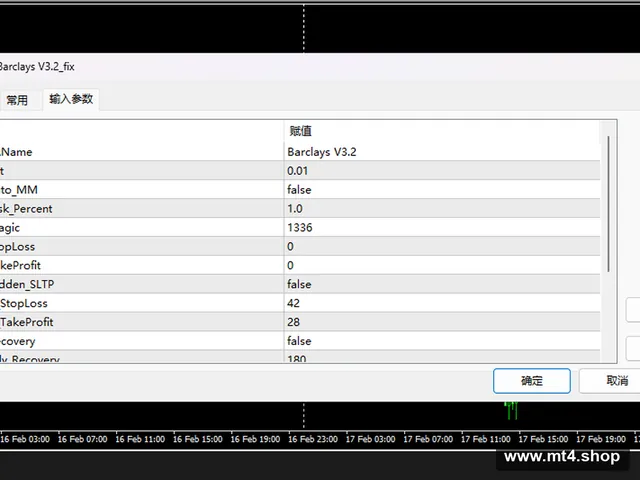Select the dden_SLTP parameter label
This screenshot has width=640, height=480.
tap(27, 284)
